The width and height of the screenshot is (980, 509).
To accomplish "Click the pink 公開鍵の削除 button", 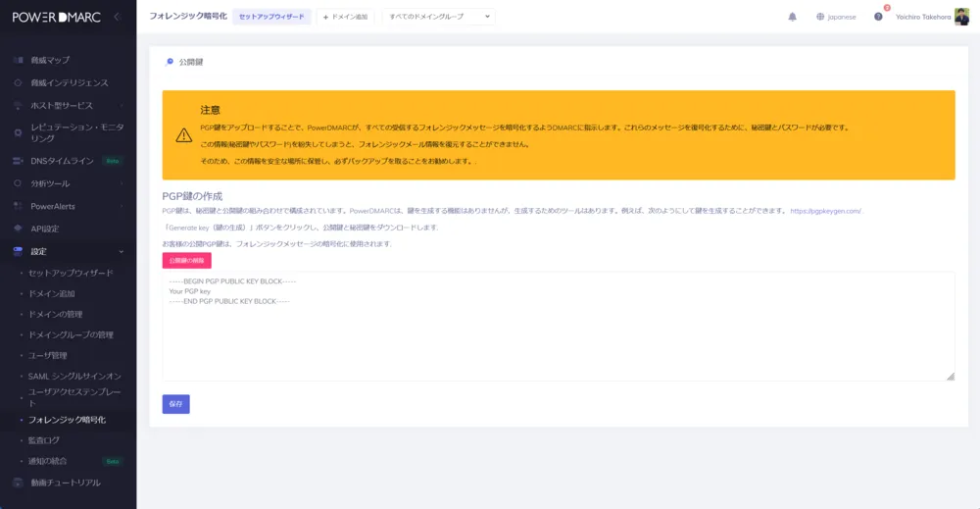I will 187,260.
